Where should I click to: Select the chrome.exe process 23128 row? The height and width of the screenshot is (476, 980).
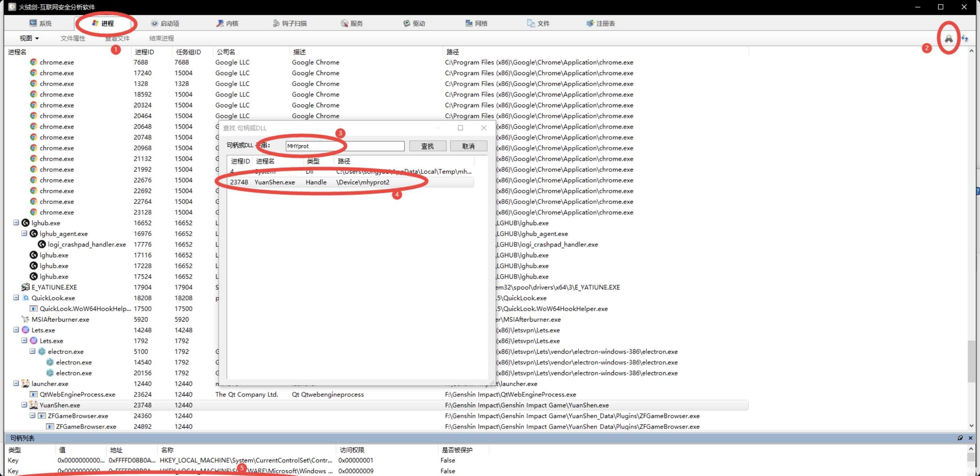coord(377,212)
